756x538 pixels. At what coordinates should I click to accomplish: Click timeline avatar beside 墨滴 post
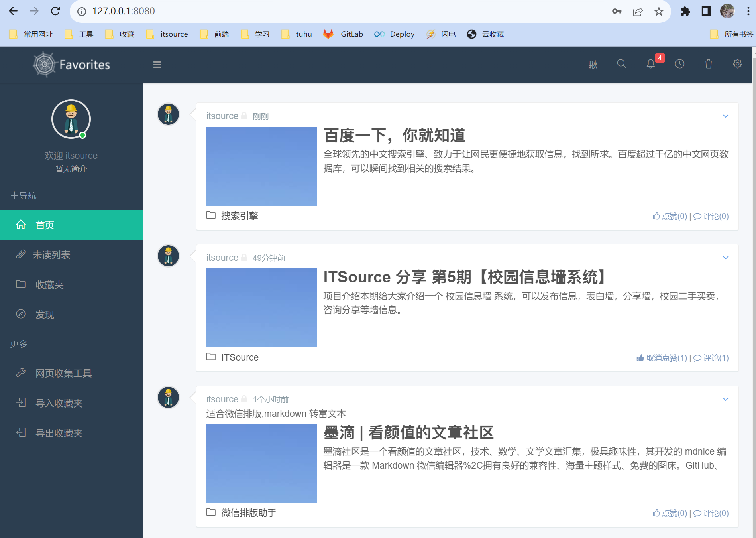click(169, 398)
